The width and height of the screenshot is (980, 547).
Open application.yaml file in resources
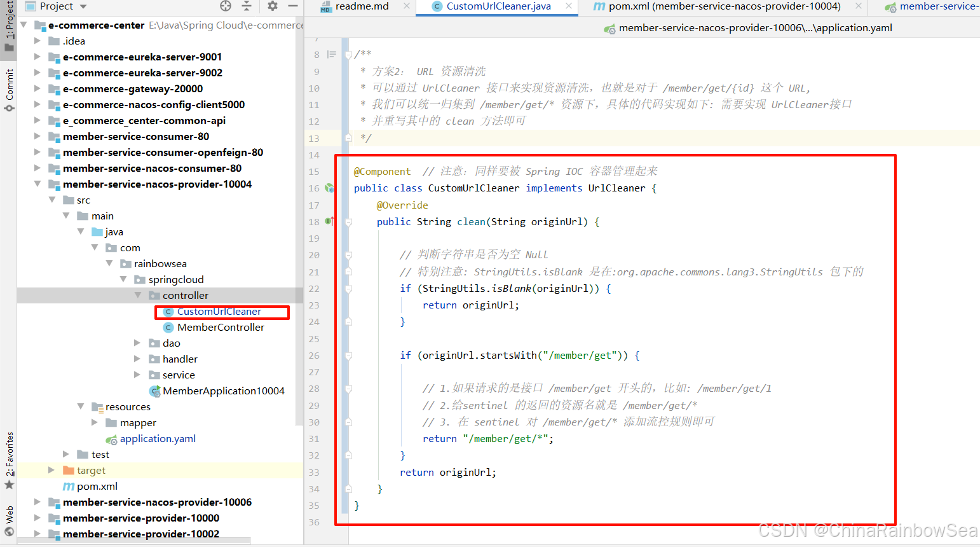157,438
